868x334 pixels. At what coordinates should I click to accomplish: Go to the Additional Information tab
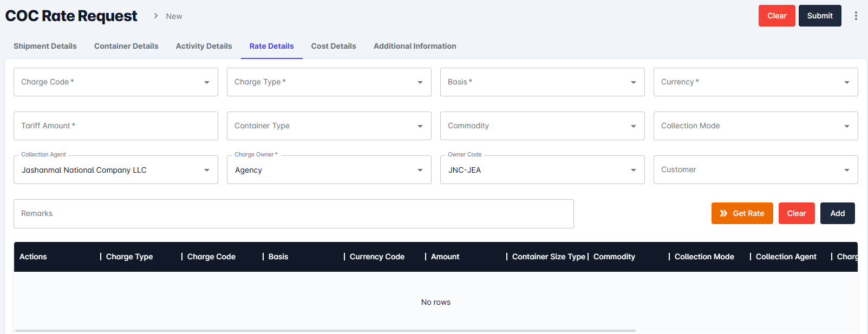(x=415, y=46)
